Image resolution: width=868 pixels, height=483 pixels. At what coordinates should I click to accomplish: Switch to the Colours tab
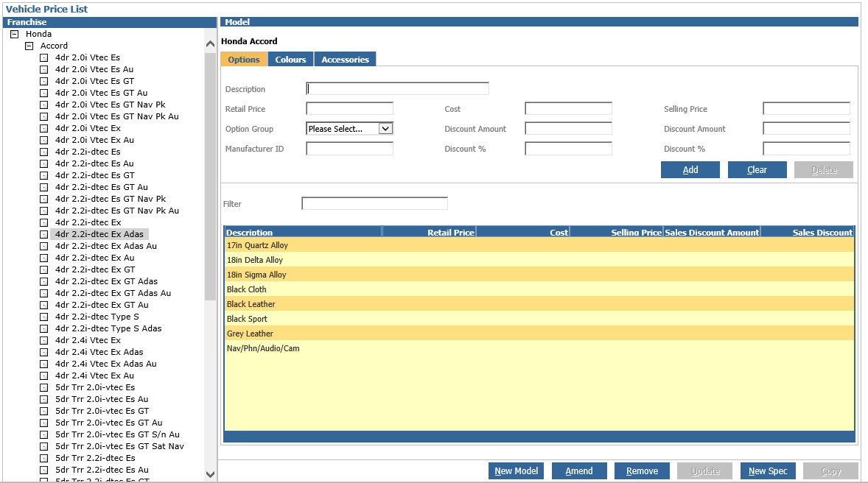coord(290,59)
